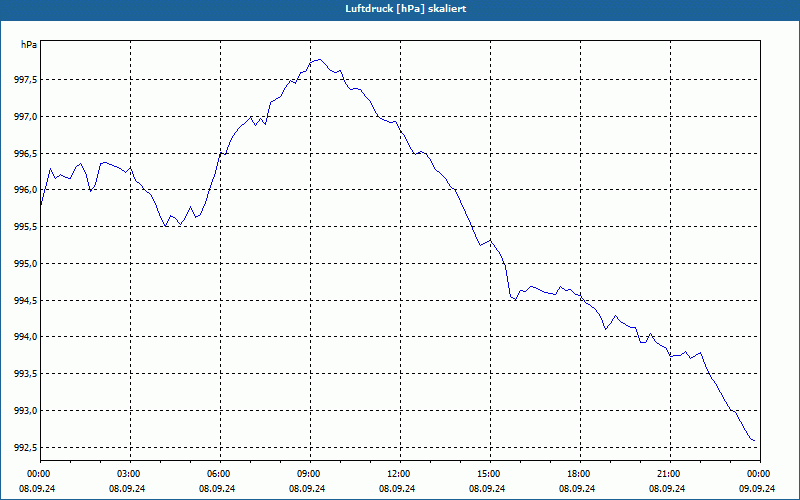Select the 08.09.24 date under 12:00
The image size is (800, 500).
(x=396, y=488)
